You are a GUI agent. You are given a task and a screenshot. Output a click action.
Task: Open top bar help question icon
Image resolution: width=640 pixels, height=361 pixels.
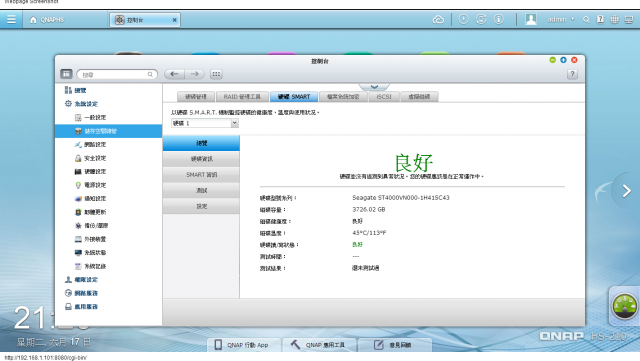[x=600, y=19]
